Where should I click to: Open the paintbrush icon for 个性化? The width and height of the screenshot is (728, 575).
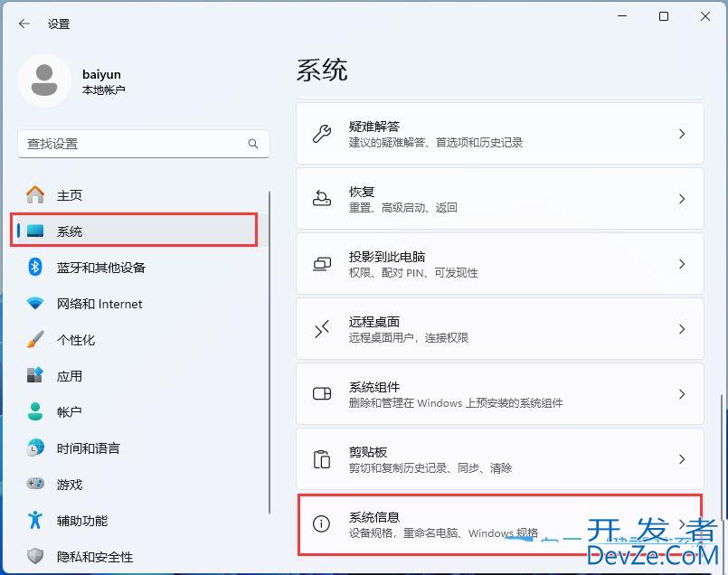pyautogui.click(x=35, y=340)
